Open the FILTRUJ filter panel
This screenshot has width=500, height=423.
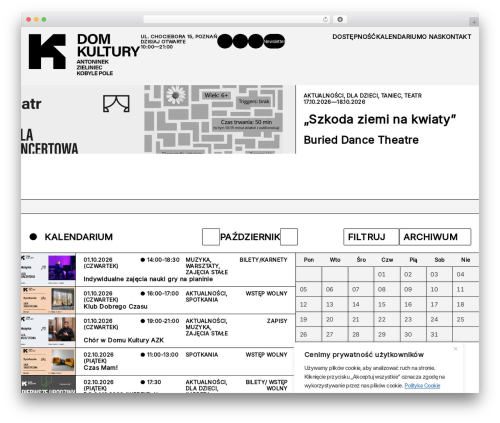pos(371,237)
